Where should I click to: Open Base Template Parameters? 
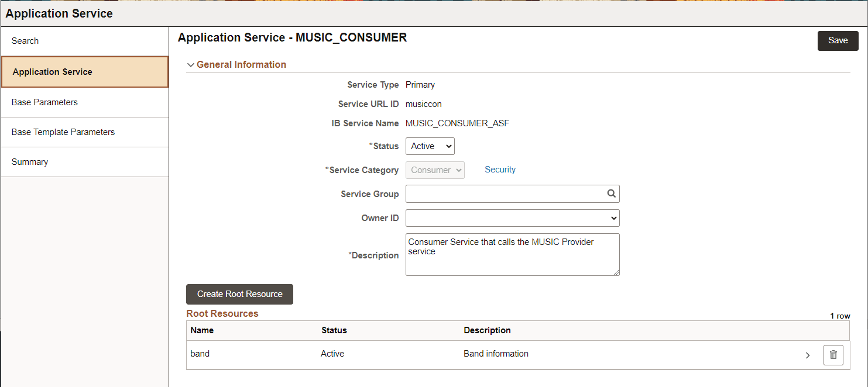tap(63, 132)
